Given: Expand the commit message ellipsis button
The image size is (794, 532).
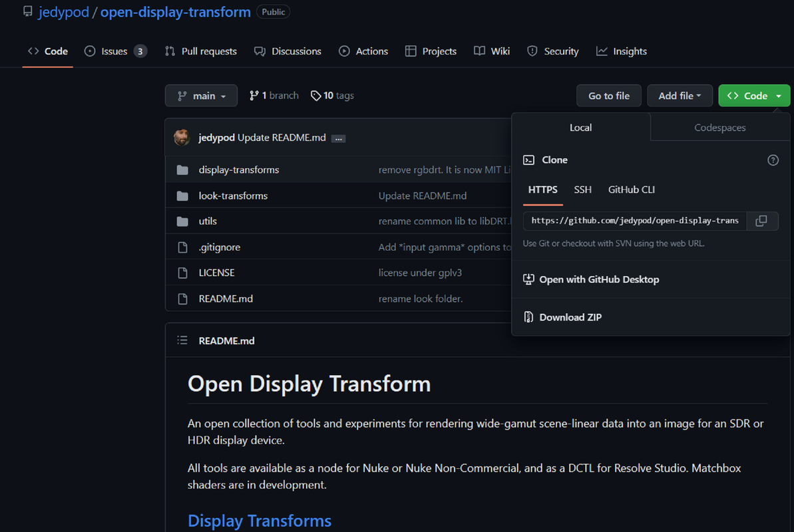Looking at the screenshot, I should pos(338,139).
